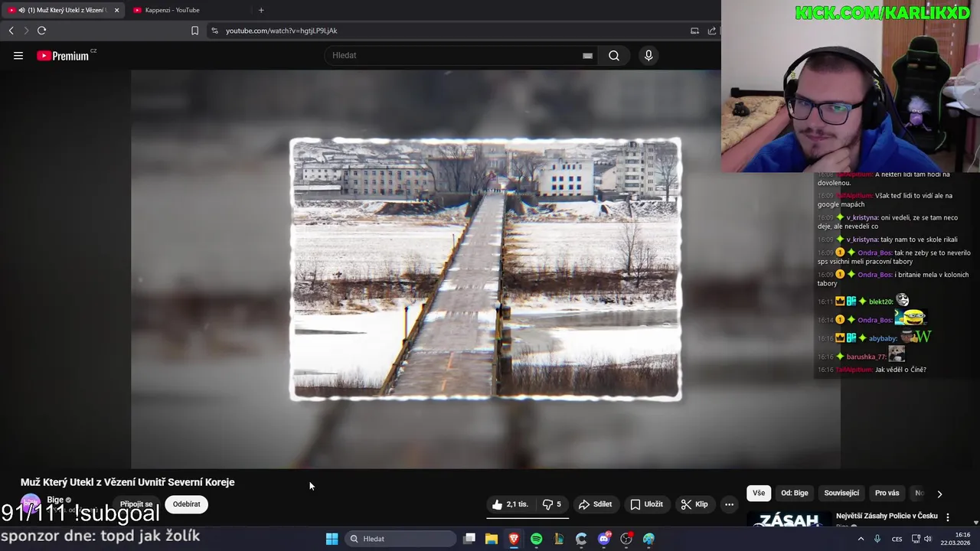Screen dimensions: 980x551
Task: Select the Od: Bige filter chip
Action: (x=794, y=494)
